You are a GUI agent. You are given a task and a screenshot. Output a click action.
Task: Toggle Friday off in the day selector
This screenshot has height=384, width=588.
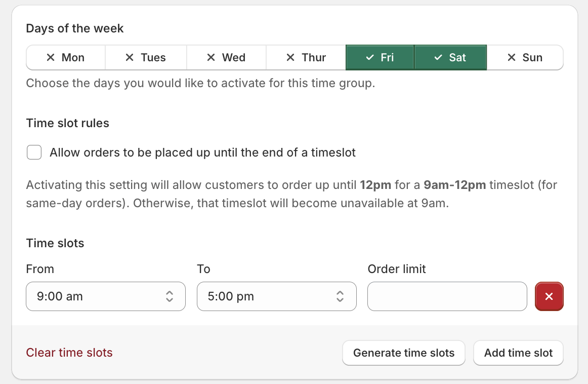pyautogui.click(x=380, y=57)
